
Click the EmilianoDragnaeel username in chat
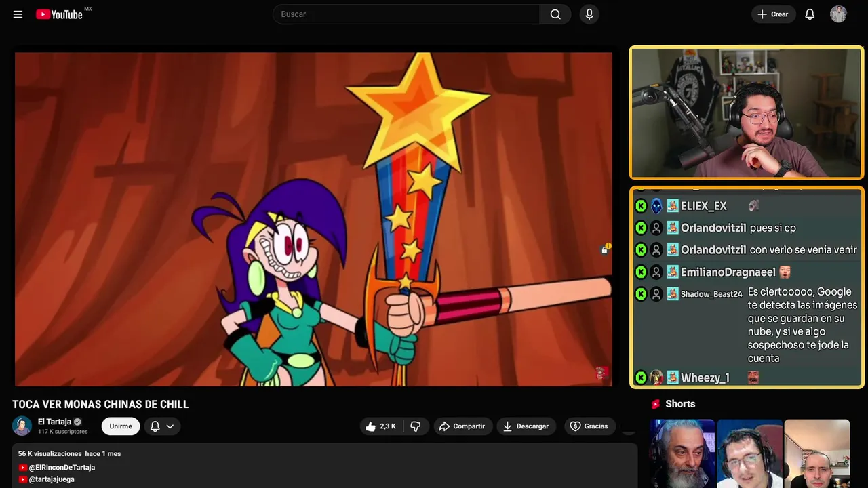[728, 272]
